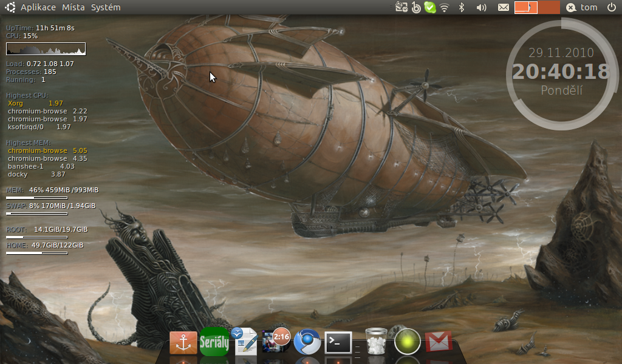Click the green check-mark status tray icon

click(429, 7)
